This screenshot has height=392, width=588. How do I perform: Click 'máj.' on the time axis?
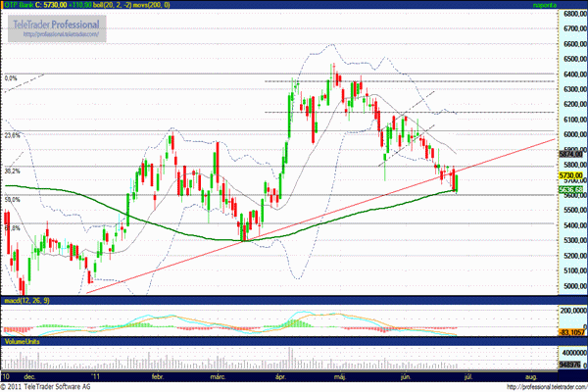[340, 376]
